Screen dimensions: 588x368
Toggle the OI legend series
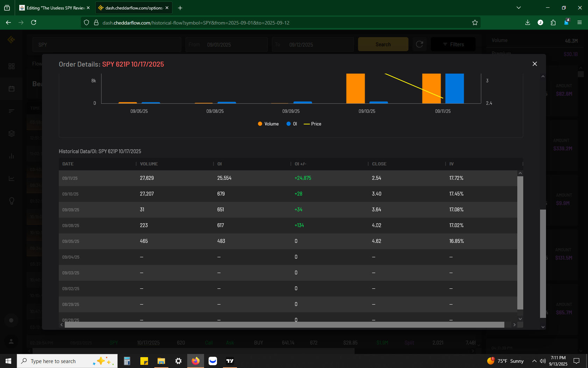pyautogui.click(x=292, y=124)
